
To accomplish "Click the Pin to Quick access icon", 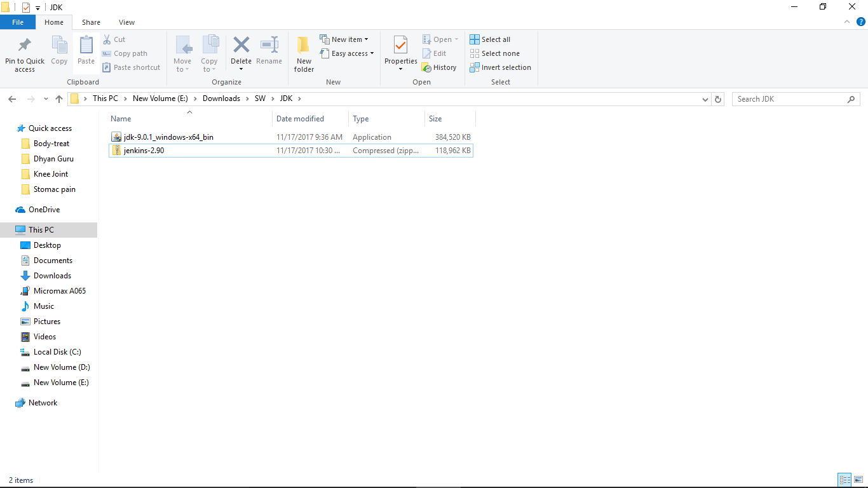I will tap(24, 53).
